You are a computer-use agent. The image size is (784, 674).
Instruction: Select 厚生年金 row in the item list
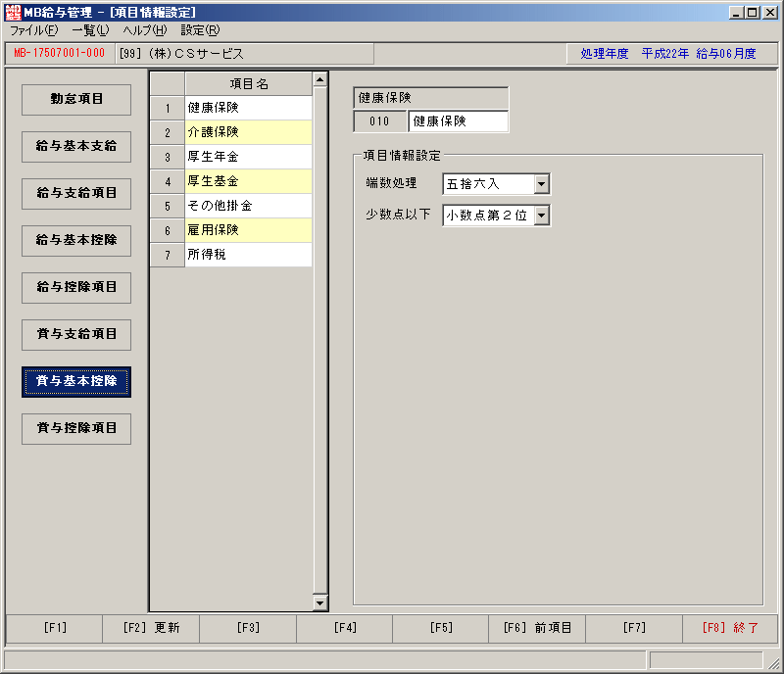(x=249, y=157)
